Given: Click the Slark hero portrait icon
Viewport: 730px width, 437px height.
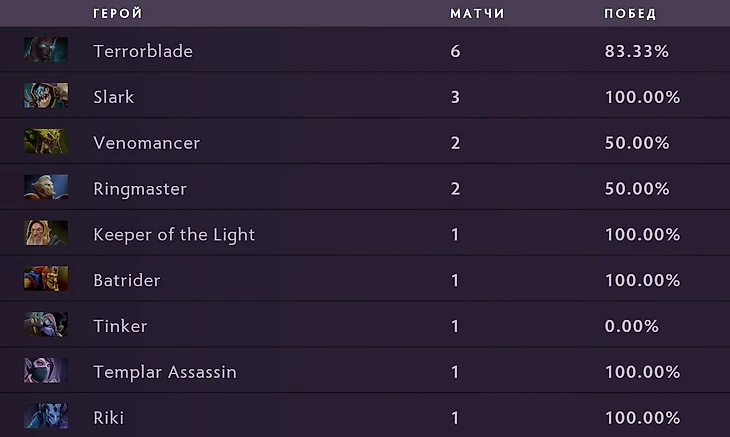Looking at the screenshot, I should pos(46,96).
